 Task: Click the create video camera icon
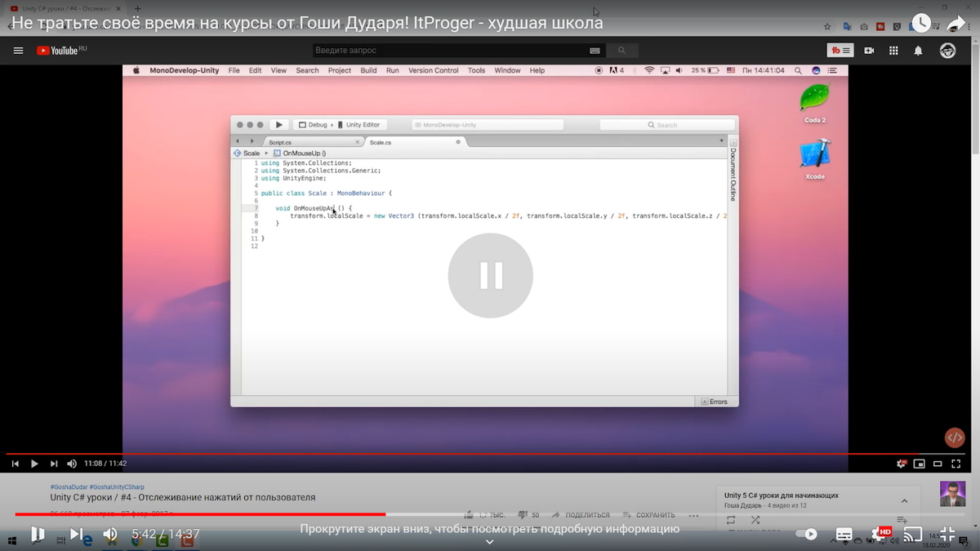(869, 51)
